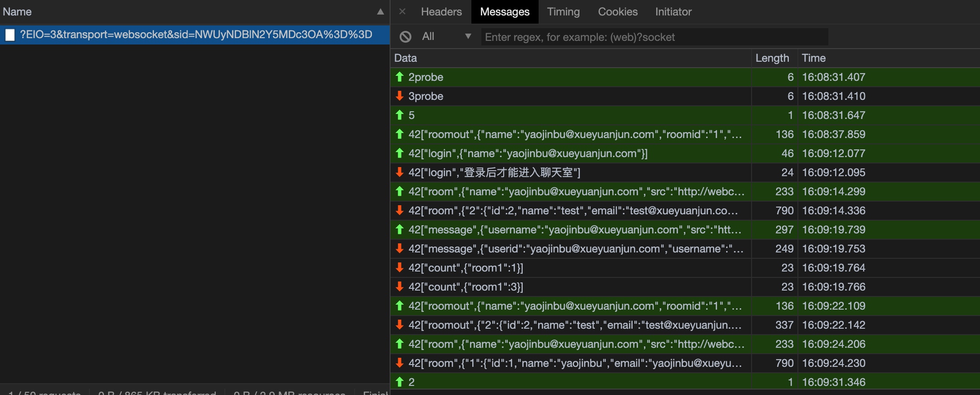Image resolution: width=980 pixels, height=395 pixels.
Task: Select sent message event with length 297
Action: (x=685, y=230)
